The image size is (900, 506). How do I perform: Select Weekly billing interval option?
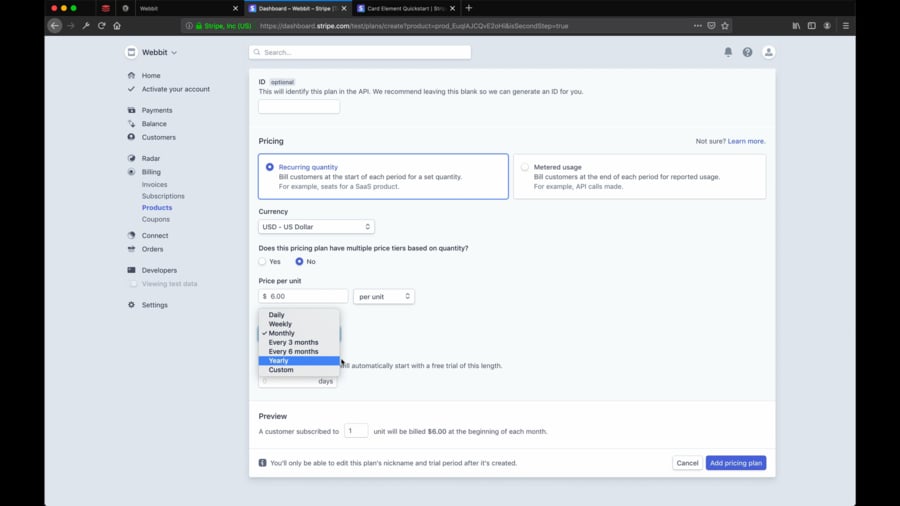299,324
